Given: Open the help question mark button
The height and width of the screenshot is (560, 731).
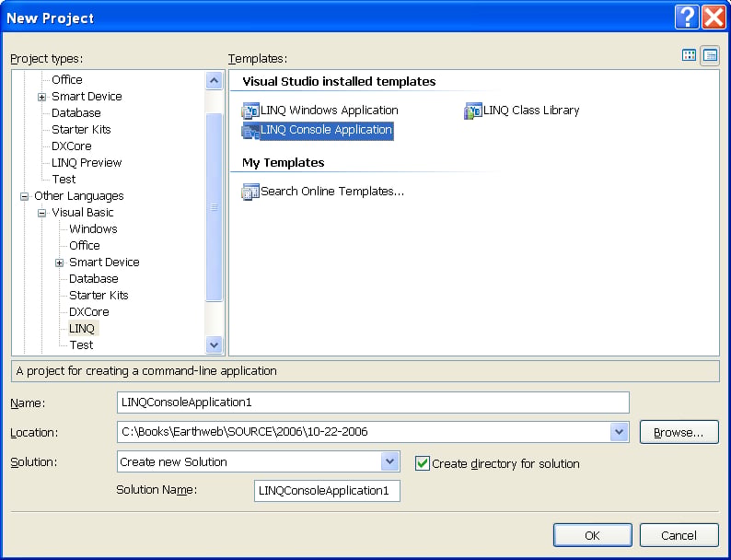Looking at the screenshot, I should 687,17.
